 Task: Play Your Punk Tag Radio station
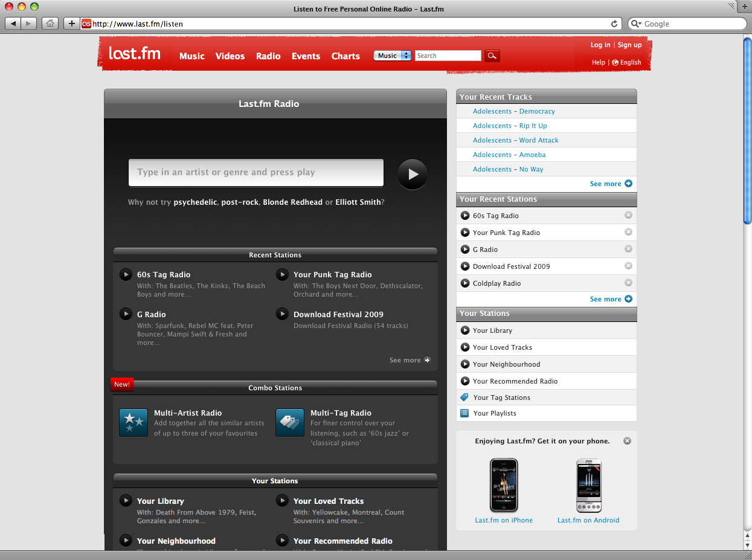coord(281,274)
